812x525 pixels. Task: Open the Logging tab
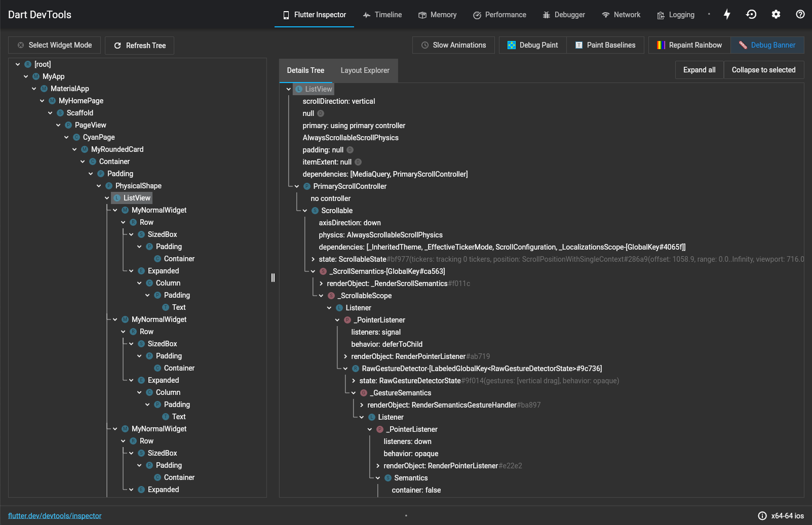point(676,15)
